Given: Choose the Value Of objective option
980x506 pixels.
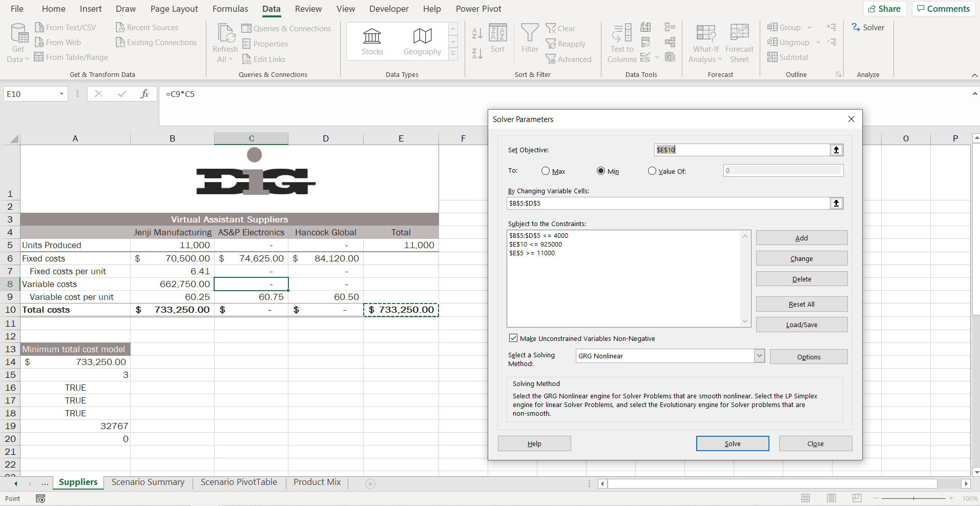Looking at the screenshot, I should point(651,171).
